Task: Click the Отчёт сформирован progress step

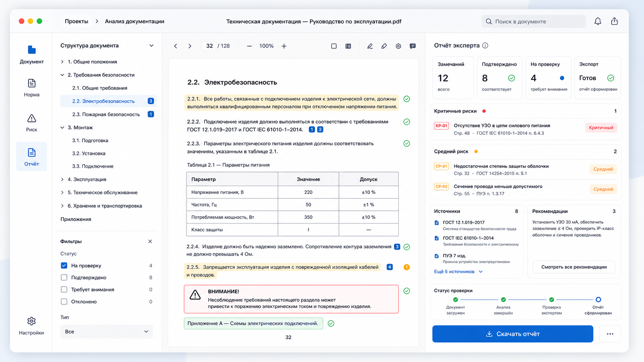Action: 598,306
